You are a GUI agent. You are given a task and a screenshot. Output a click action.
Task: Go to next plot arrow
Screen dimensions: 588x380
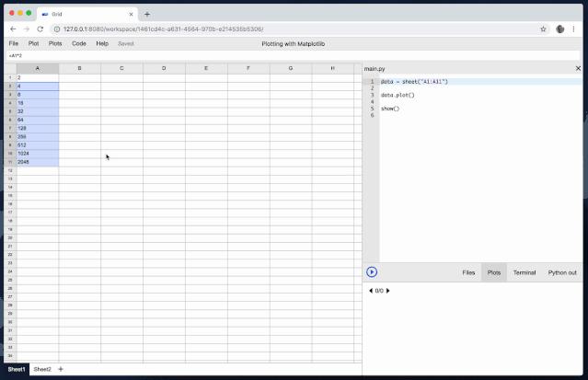click(387, 291)
